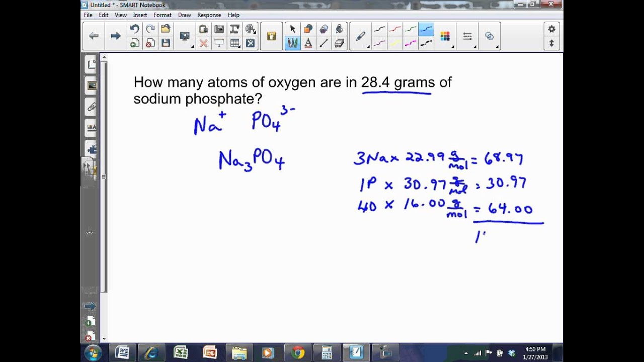Delete selected object with red X
Screen dimensions: 644x362
pyautogui.click(x=203, y=43)
